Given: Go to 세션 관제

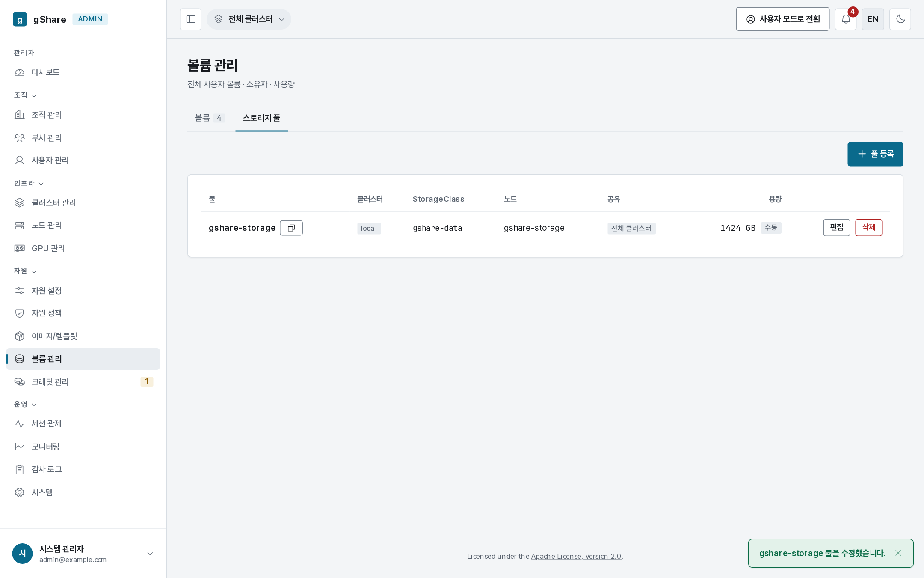Looking at the screenshot, I should pyautogui.click(x=83, y=423).
